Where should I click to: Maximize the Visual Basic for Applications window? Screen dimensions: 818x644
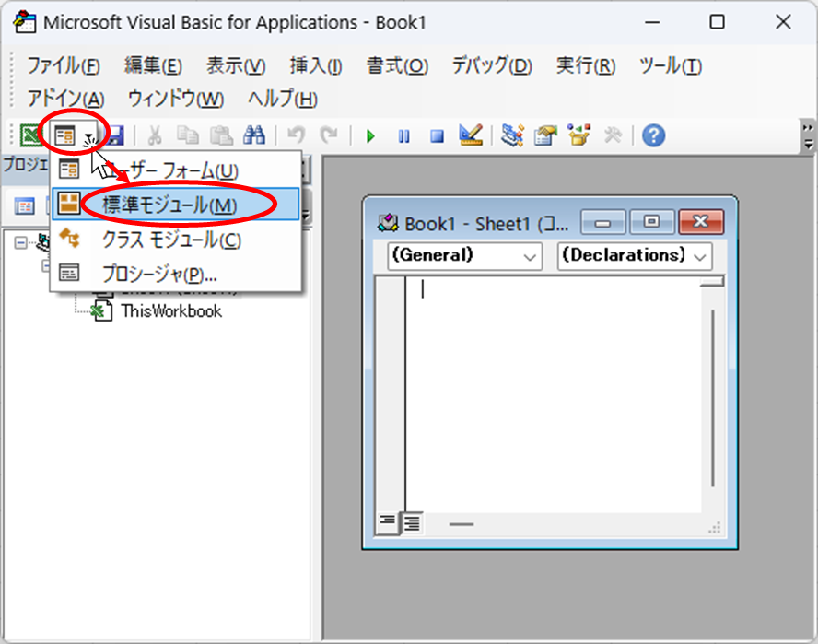pyautogui.click(x=718, y=22)
